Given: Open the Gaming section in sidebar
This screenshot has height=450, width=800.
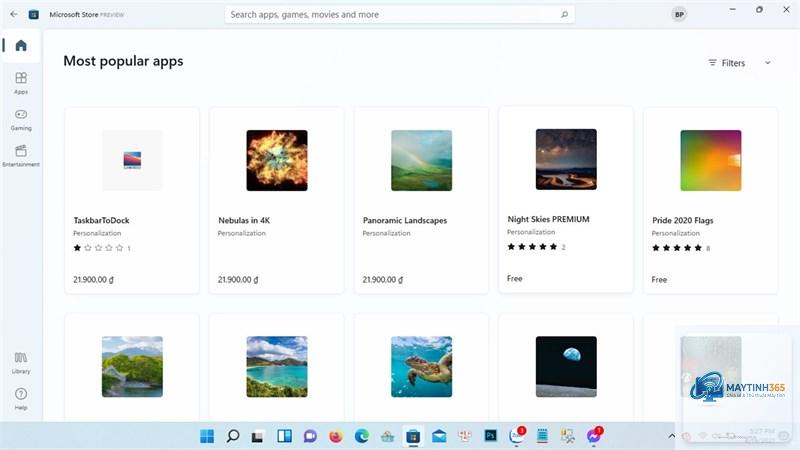Looking at the screenshot, I should [21, 119].
